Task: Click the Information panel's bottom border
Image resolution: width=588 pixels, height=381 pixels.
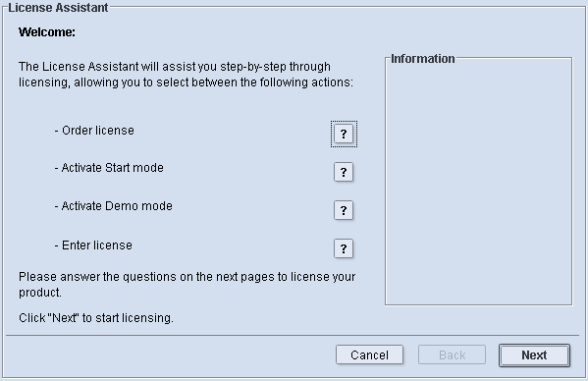Action: (x=478, y=304)
